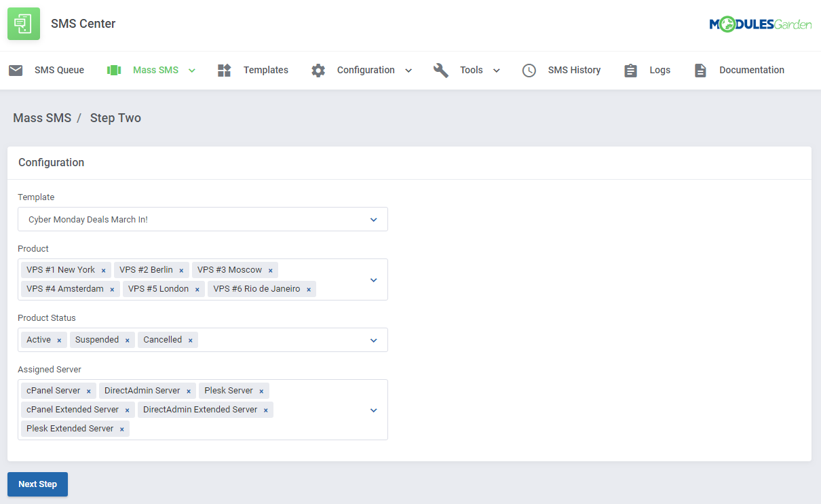Open Configuration via its gear icon
The width and height of the screenshot is (821, 504).
[318, 70]
